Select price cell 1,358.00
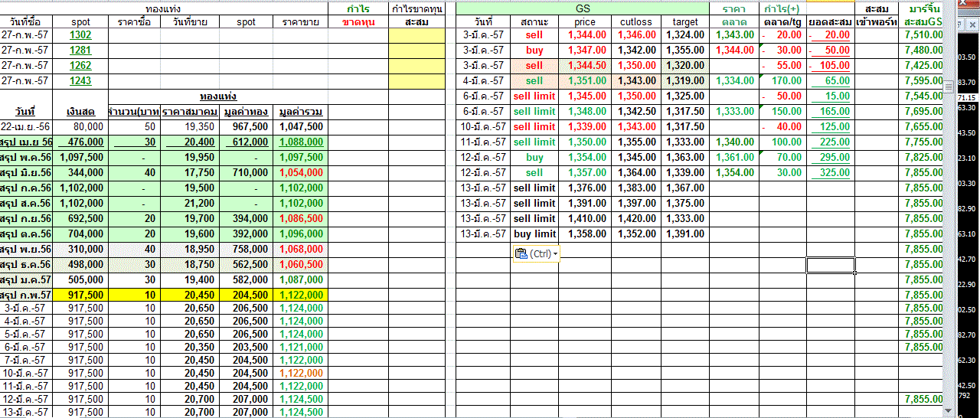Viewport: 980px width, 418px height. pos(585,234)
